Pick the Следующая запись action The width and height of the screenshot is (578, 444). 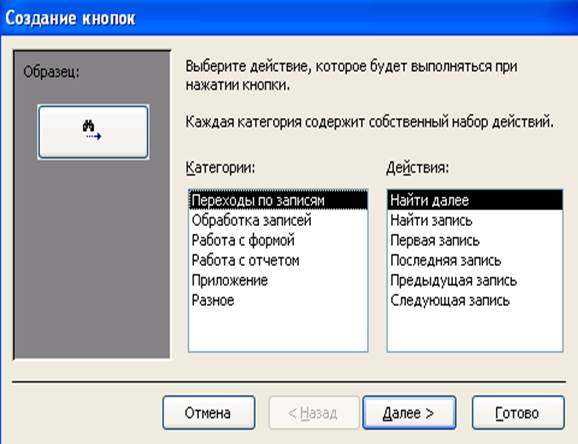[475, 300]
